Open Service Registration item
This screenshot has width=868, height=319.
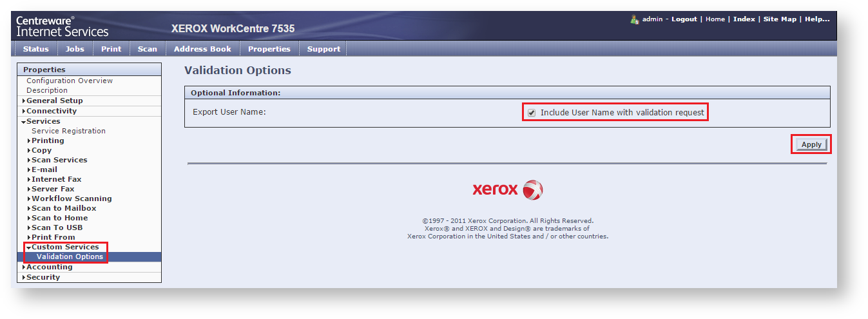pyautogui.click(x=68, y=131)
